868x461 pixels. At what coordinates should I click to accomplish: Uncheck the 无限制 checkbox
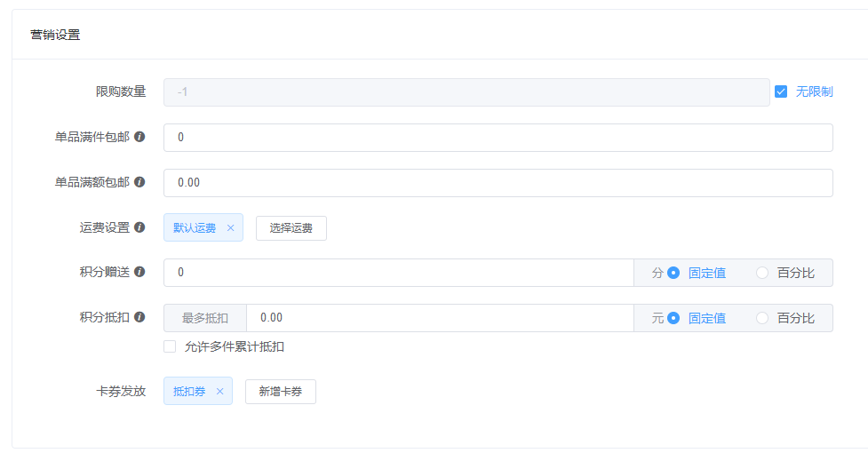(x=781, y=91)
